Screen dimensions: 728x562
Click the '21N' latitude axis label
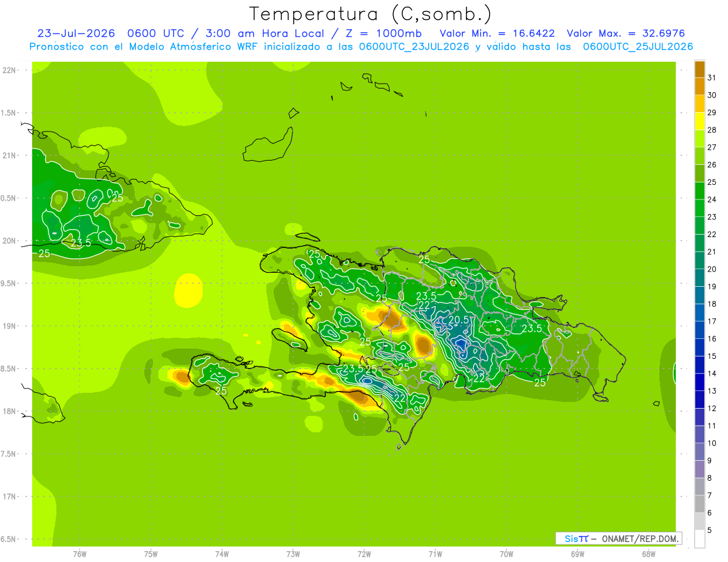click(x=9, y=156)
